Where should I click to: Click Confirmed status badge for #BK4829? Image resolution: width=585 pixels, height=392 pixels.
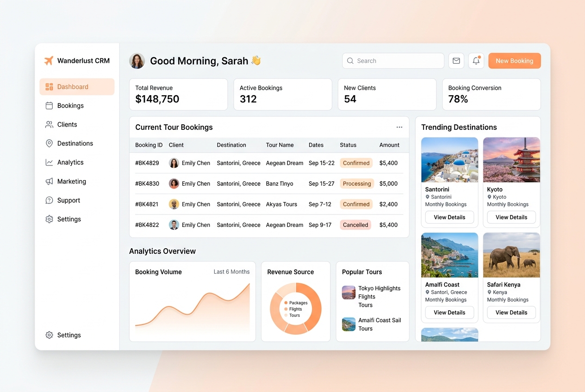tap(356, 163)
